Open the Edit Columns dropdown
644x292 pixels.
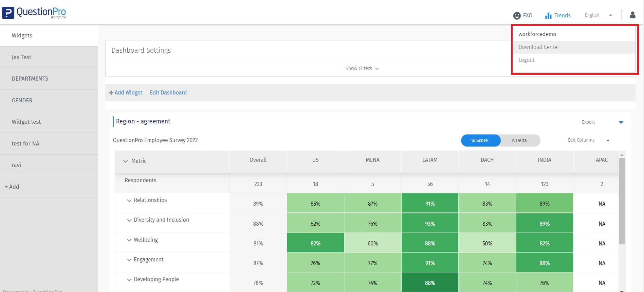coord(589,140)
